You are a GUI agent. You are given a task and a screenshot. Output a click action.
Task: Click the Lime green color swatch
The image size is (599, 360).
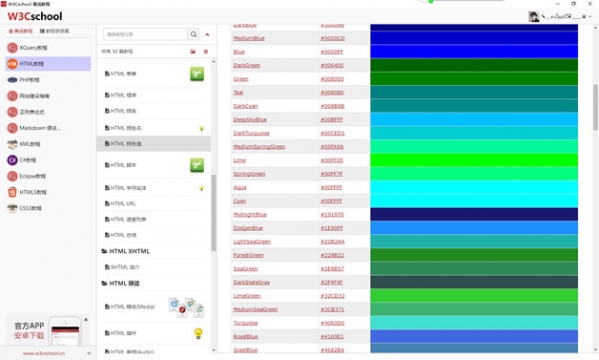tap(474, 160)
